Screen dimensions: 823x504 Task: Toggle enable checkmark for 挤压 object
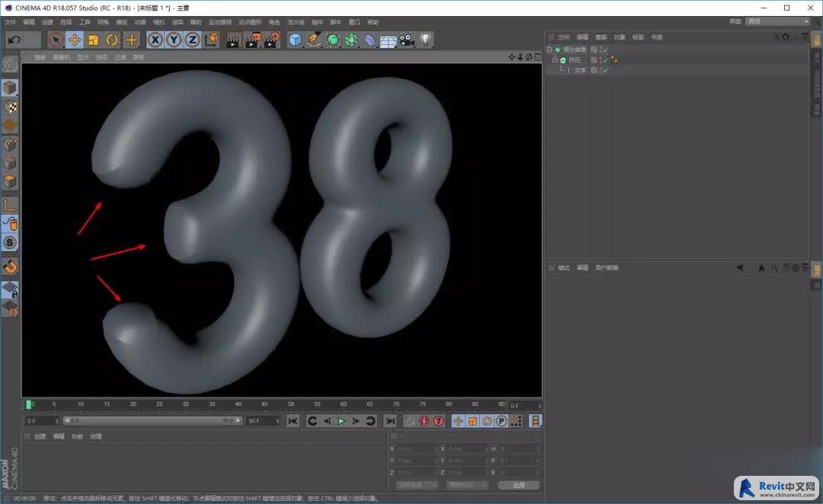tap(605, 60)
